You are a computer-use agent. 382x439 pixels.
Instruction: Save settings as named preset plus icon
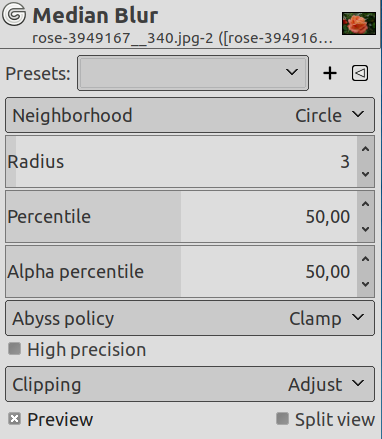330,73
